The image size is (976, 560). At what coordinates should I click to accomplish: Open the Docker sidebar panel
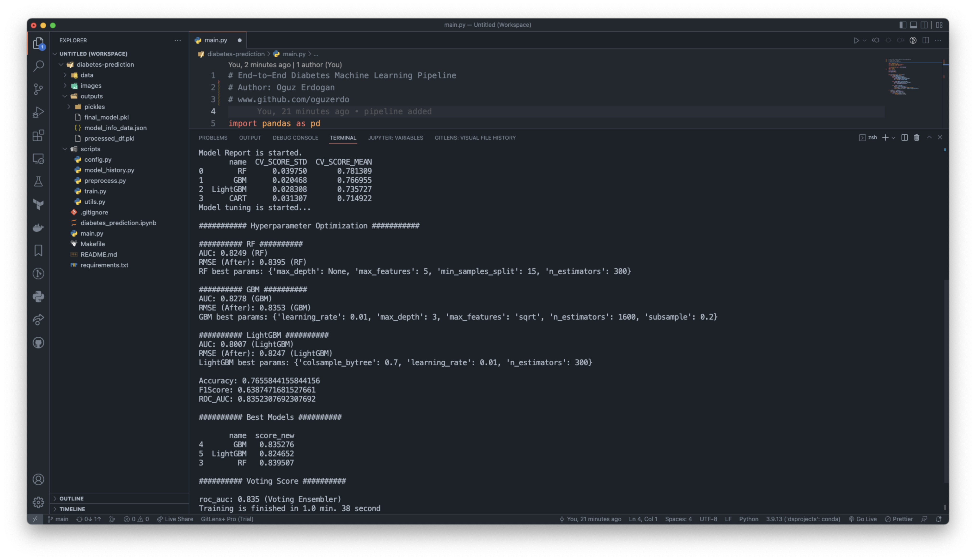tap(38, 228)
